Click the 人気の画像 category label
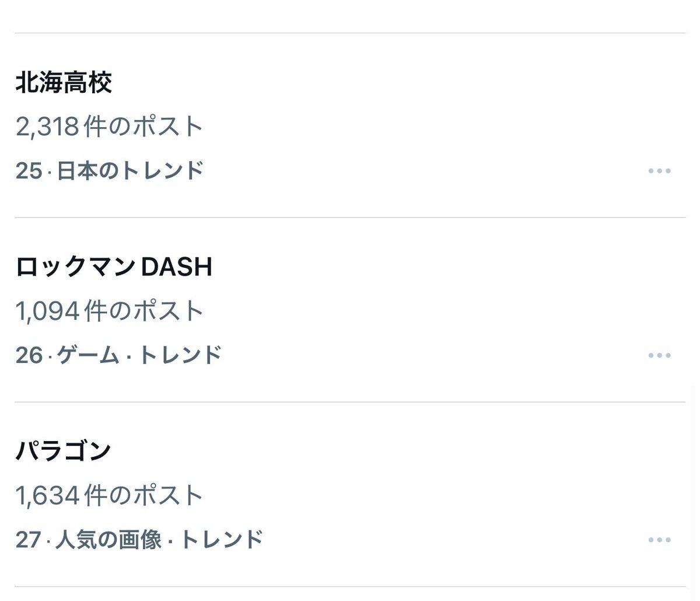Viewport: 700px width, 601px height. click(108, 540)
